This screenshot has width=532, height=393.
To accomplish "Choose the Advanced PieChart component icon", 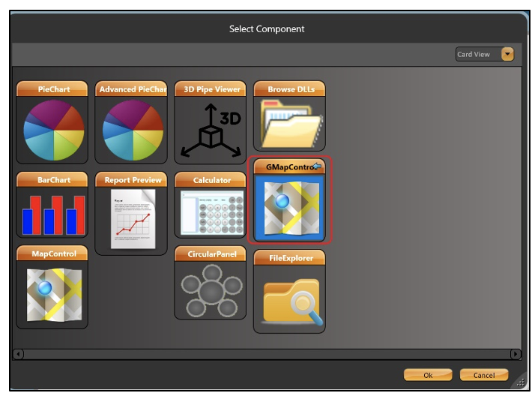I will 132,129.
